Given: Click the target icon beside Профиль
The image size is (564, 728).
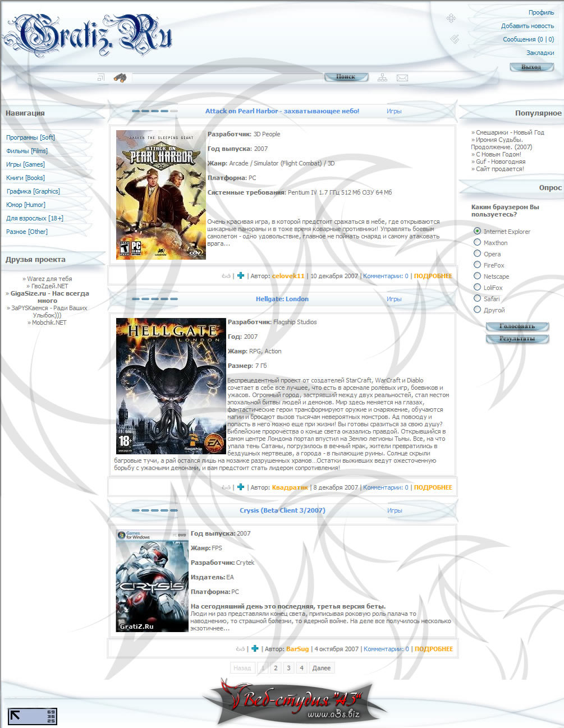Looking at the screenshot, I should pyautogui.click(x=451, y=19).
